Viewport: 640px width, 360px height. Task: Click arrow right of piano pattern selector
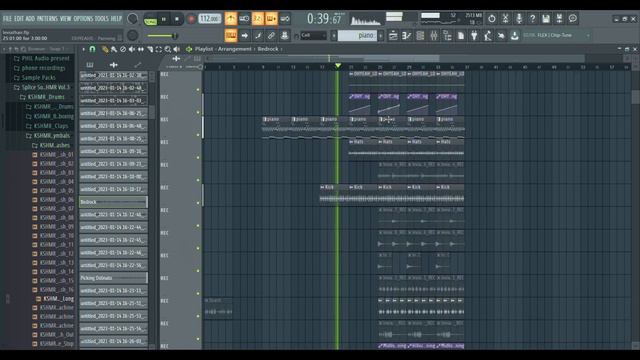(x=381, y=36)
